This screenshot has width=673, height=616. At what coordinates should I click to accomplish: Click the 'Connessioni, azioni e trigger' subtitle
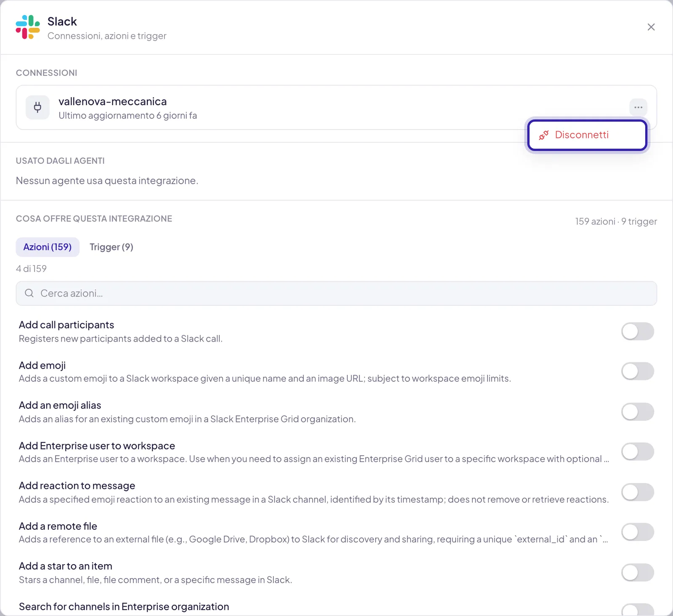point(107,36)
